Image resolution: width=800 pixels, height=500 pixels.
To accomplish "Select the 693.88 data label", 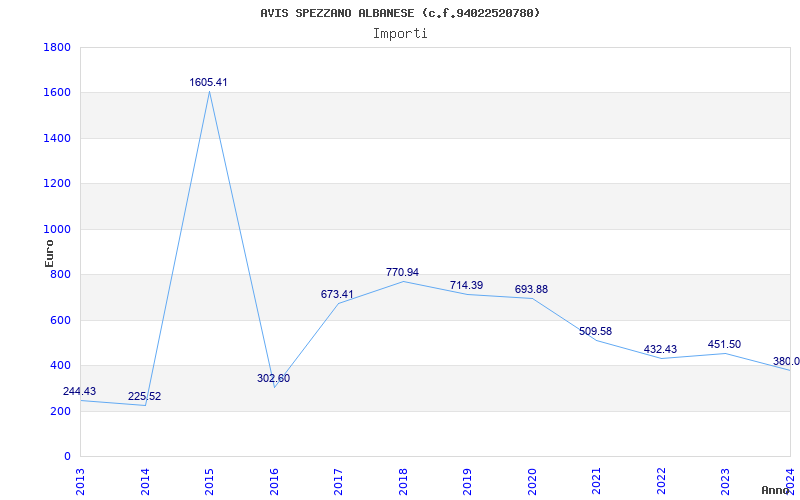I will 531,290.
